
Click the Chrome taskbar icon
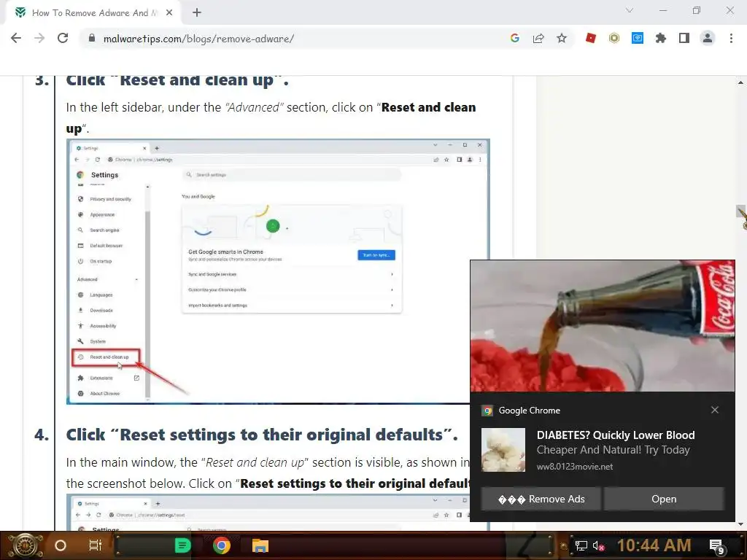point(222,545)
